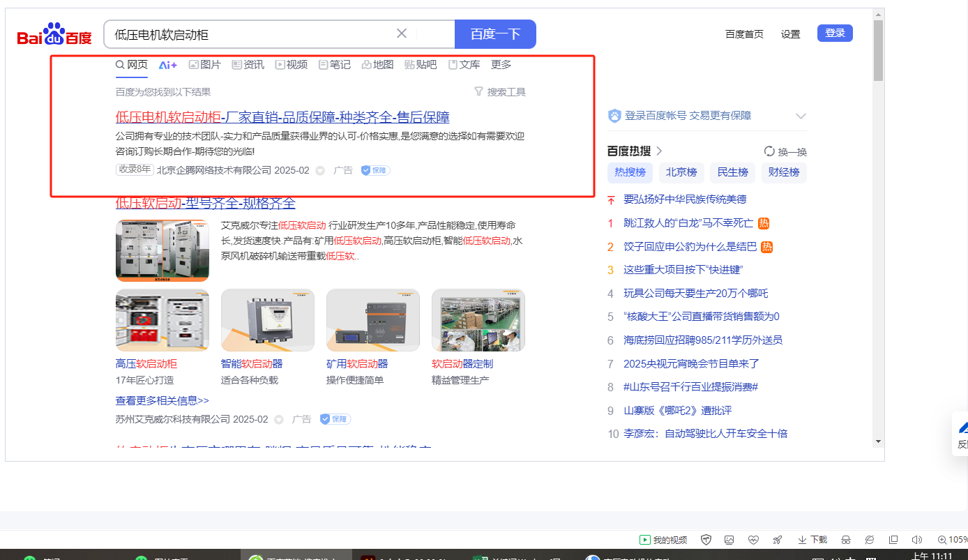Click the heartbeat health icon in status bar
The image size is (968, 560).
click(x=753, y=540)
